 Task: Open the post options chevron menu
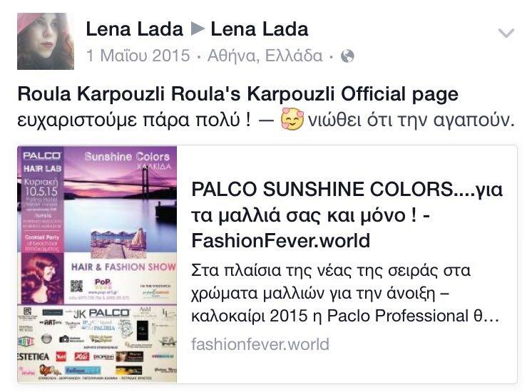(506, 33)
